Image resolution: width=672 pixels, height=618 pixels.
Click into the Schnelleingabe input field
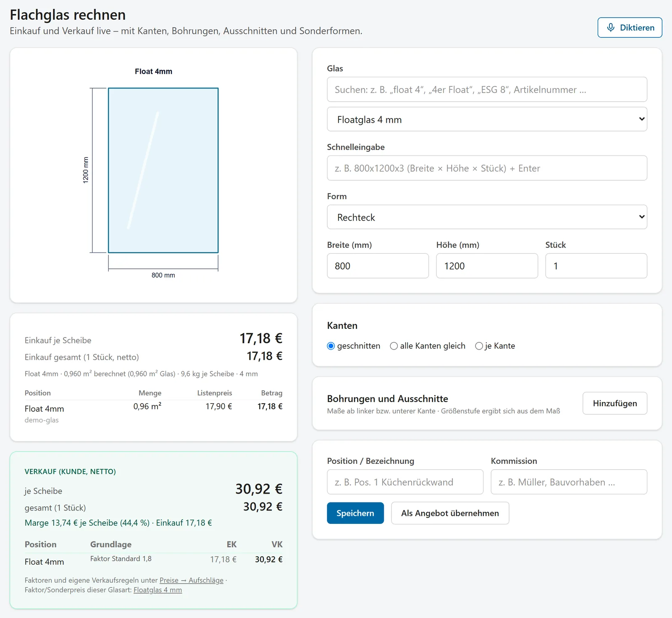point(487,168)
